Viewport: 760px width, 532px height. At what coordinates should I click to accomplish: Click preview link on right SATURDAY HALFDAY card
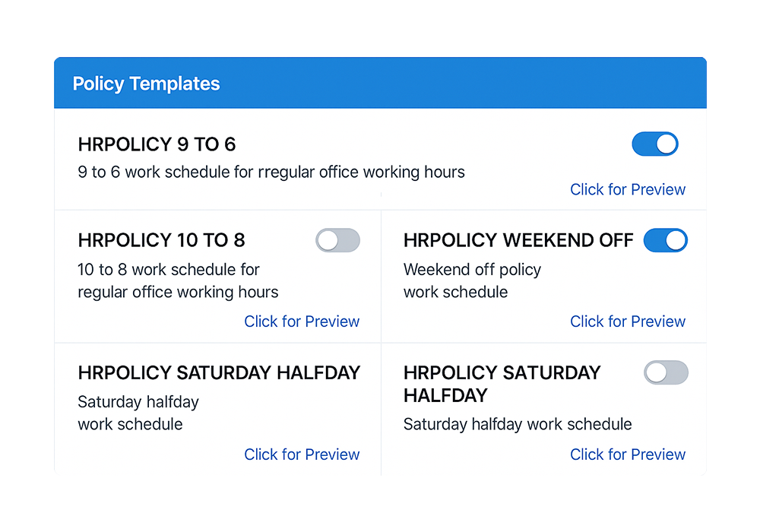627,454
